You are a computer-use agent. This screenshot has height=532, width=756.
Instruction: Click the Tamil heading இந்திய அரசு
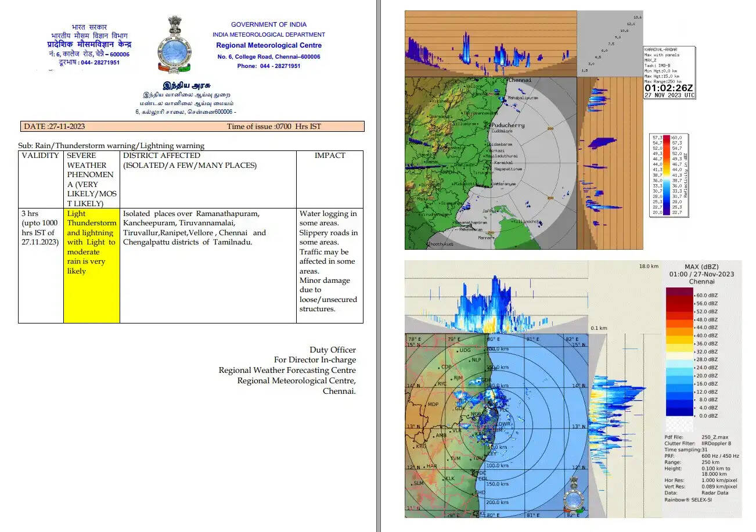click(185, 85)
